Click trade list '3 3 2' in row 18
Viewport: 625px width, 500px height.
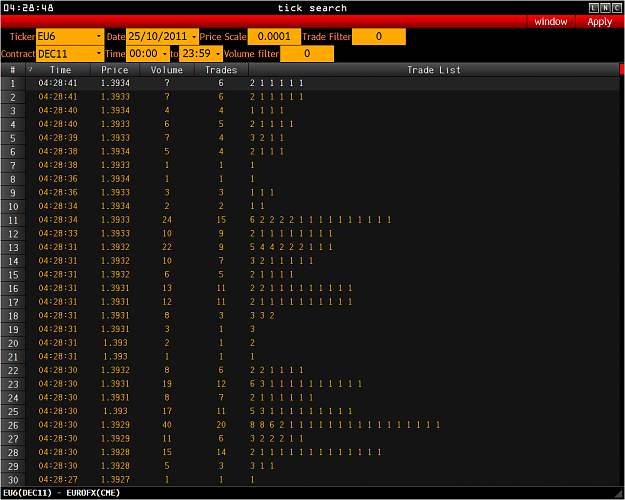point(262,315)
